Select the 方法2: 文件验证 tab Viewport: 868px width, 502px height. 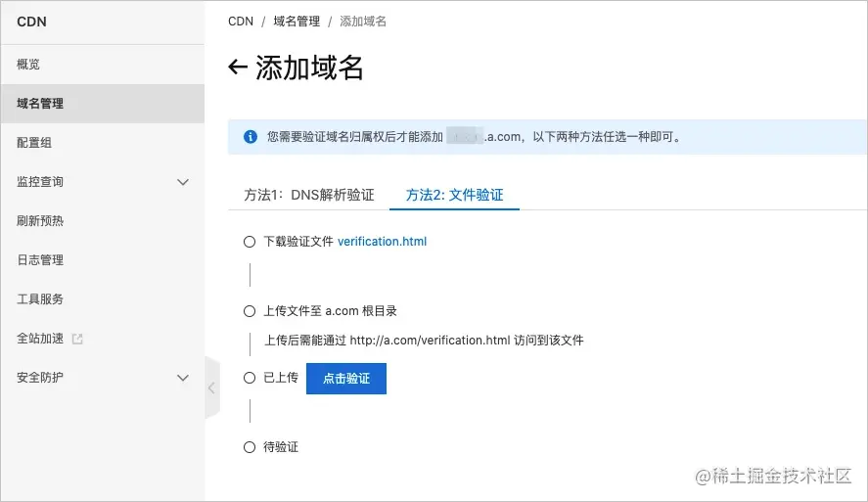coord(454,195)
